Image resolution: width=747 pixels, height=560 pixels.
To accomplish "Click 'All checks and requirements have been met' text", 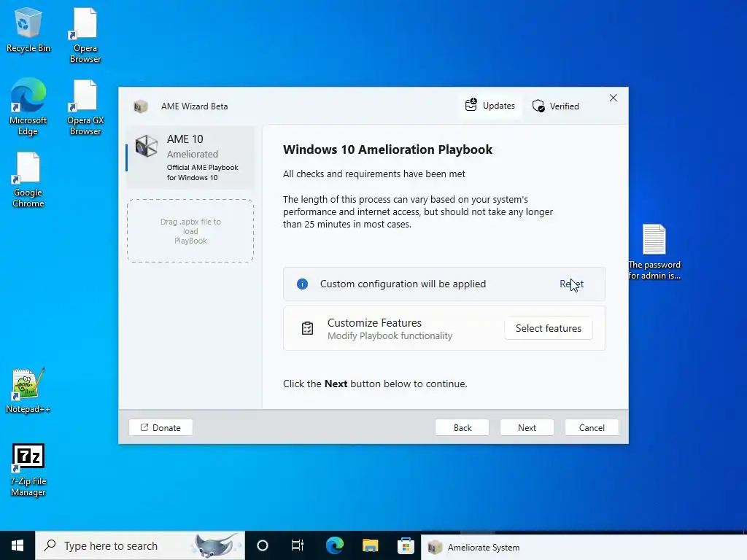I will [374, 174].
